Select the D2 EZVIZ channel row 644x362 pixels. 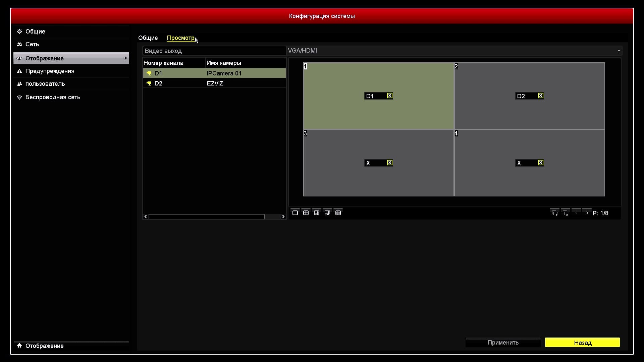214,83
